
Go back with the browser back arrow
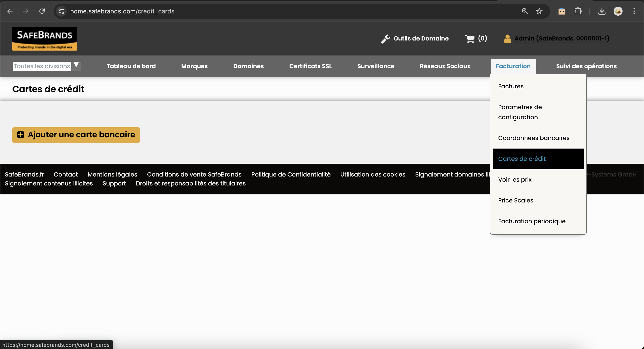(x=10, y=11)
